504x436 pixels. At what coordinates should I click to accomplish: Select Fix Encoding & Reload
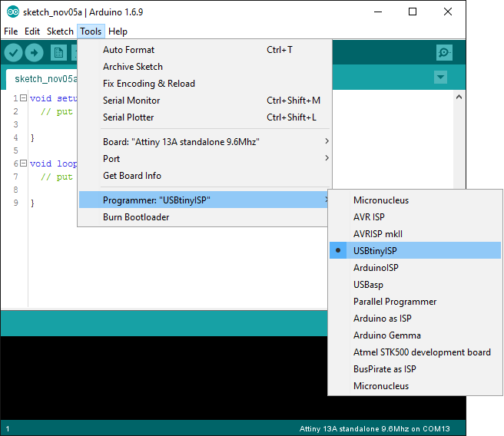point(205,84)
